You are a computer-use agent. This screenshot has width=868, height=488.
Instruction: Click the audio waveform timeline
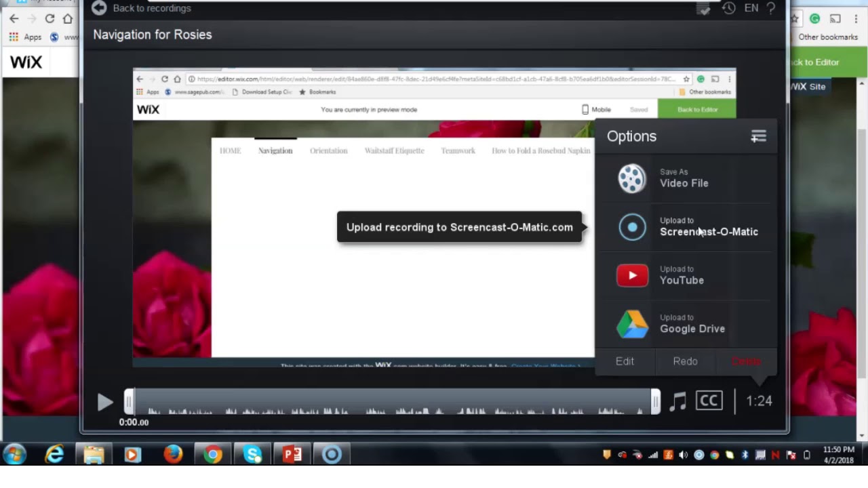[x=392, y=402]
